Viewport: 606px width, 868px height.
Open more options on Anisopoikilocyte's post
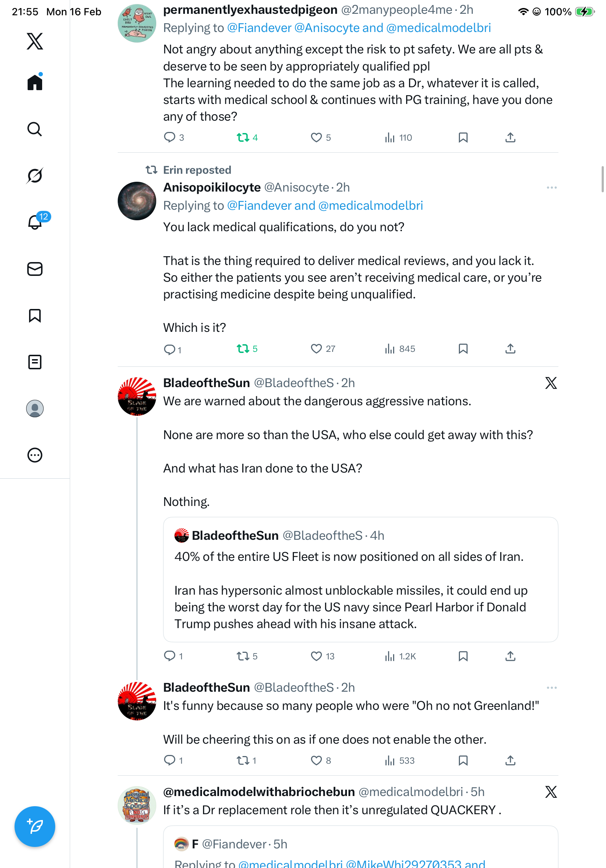coord(551,188)
